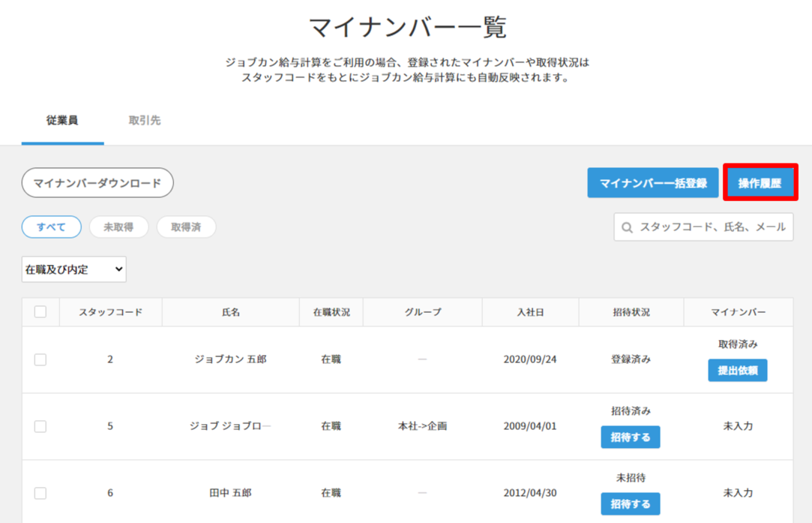Tick the select-all header checkbox
The height and width of the screenshot is (523, 812).
tap(40, 312)
